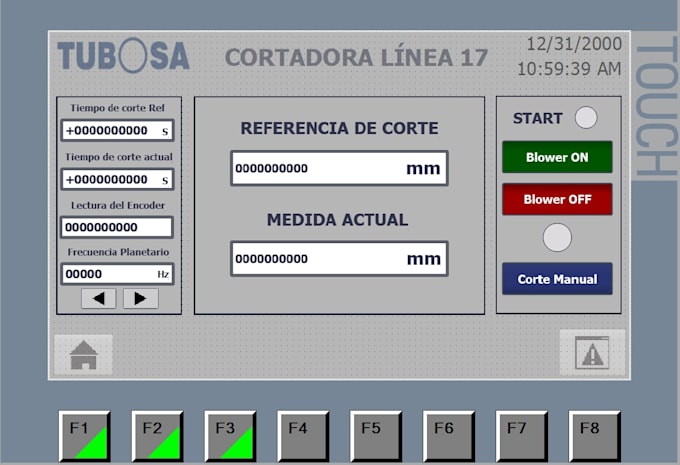Click the REFERENCIA DE CORTE heading
680x465 pixels.
pos(339,128)
